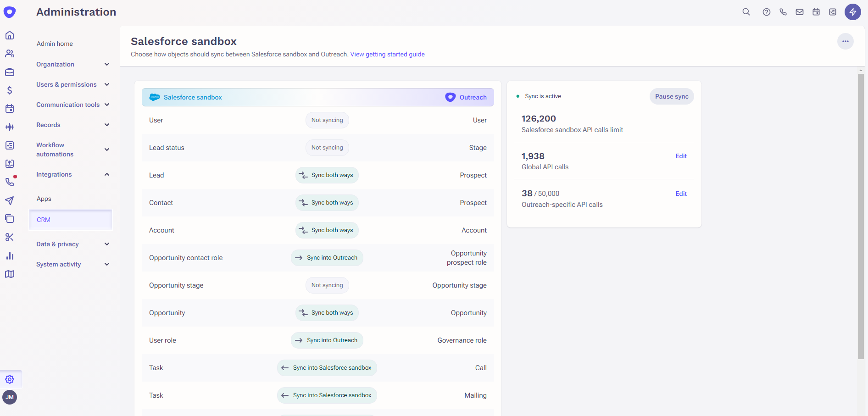The image size is (868, 416).
Task: Expand the Communication tools section
Action: 73,105
